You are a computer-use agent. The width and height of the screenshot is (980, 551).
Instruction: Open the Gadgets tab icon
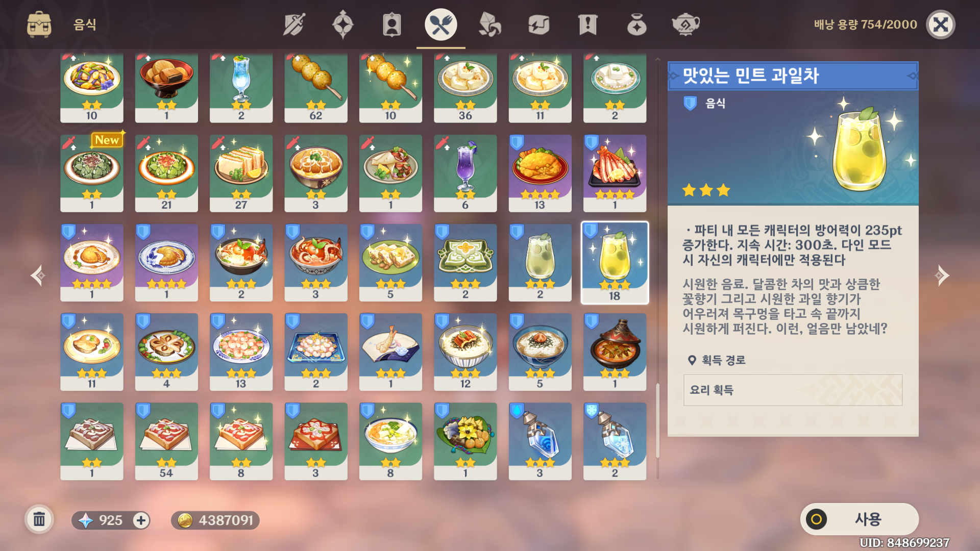click(539, 24)
